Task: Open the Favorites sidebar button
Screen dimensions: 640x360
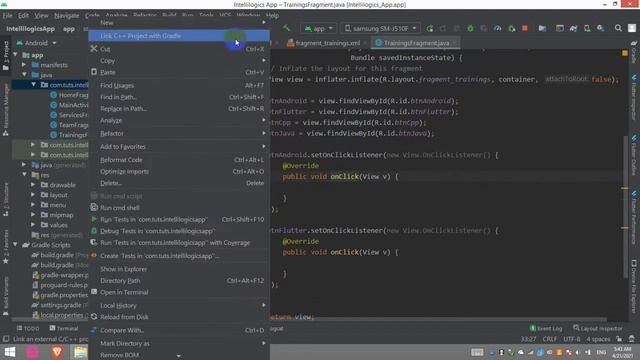Action: (x=6, y=246)
